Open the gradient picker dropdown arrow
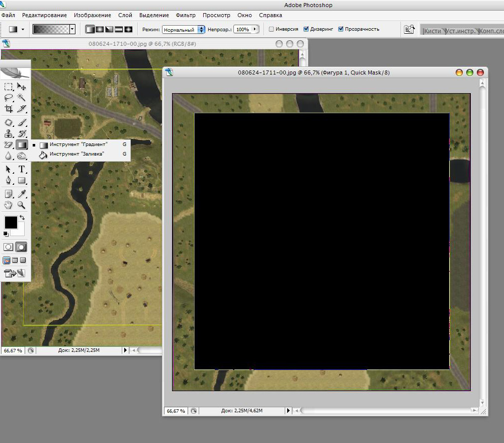Viewport: 504px width, 443px height. (72, 29)
